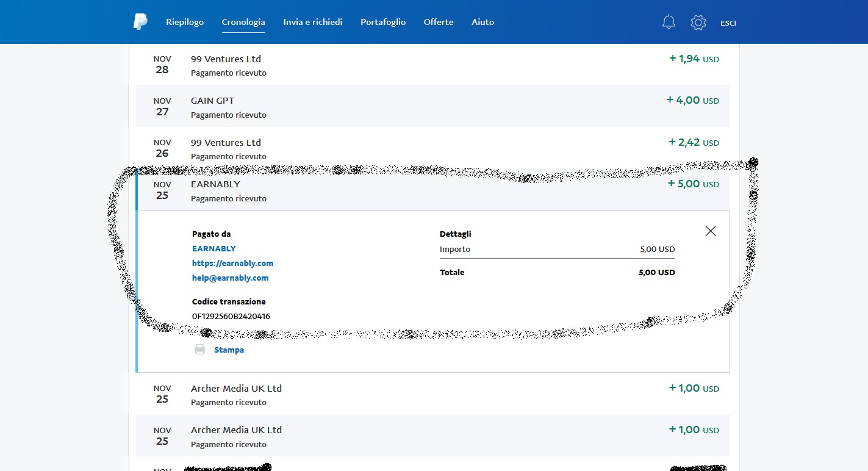This screenshot has width=868, height=471.
Task: Click the + 4,00 USD amount
Action: click(x=693, y=100)
